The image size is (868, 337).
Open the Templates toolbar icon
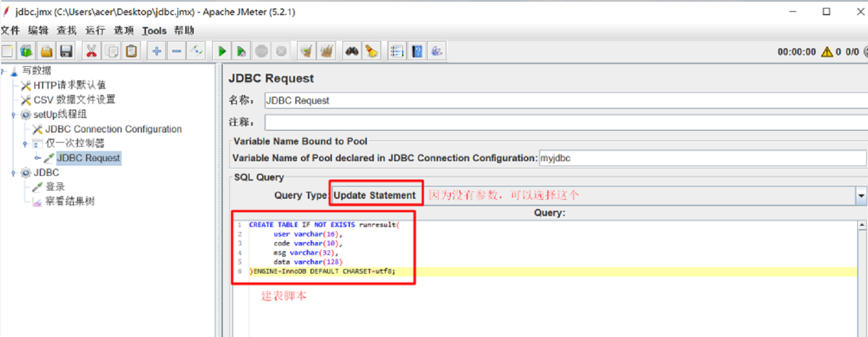coord(26,52)
